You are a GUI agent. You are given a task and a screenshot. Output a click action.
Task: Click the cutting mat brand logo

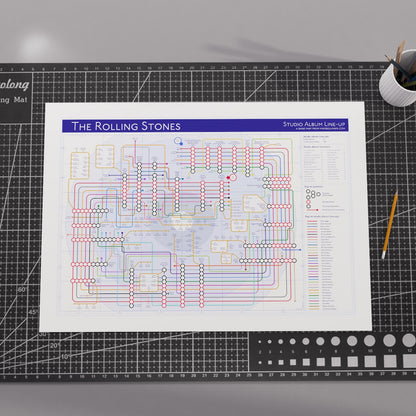tap(14, 85)
